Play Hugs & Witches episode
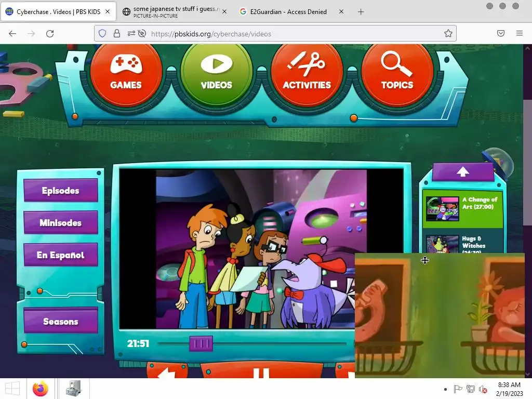The width and height of the screenshot is (532, 399). [463, 242]
